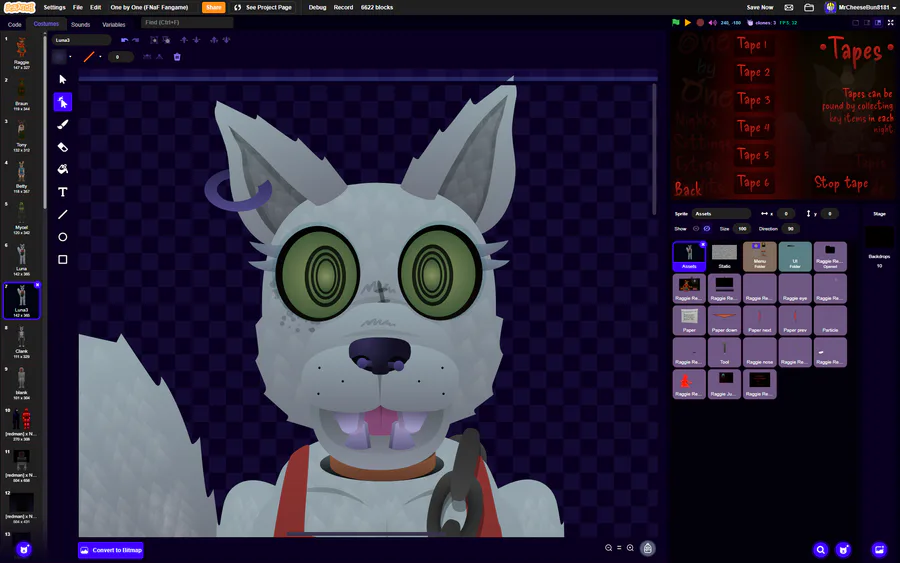Open the Edit menu
This screenshot has height=563, width=900.
click(x=95, y=7)
